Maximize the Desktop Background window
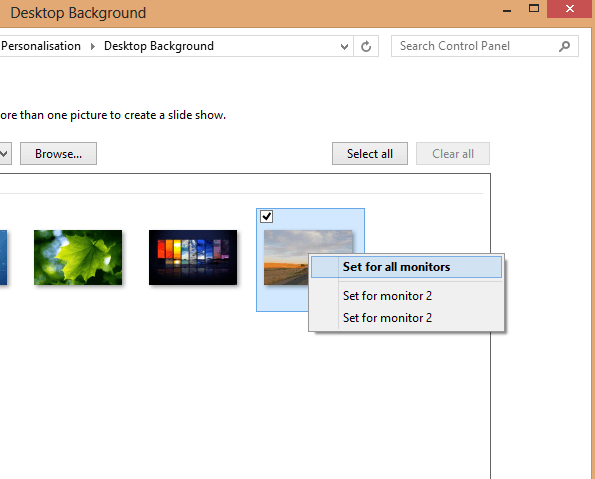 534,9
